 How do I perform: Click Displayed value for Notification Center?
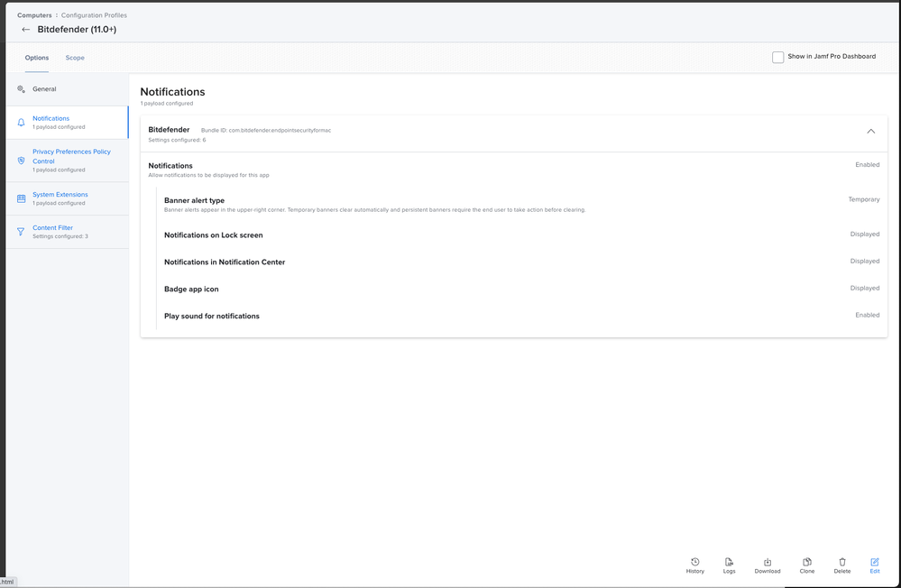865,261
